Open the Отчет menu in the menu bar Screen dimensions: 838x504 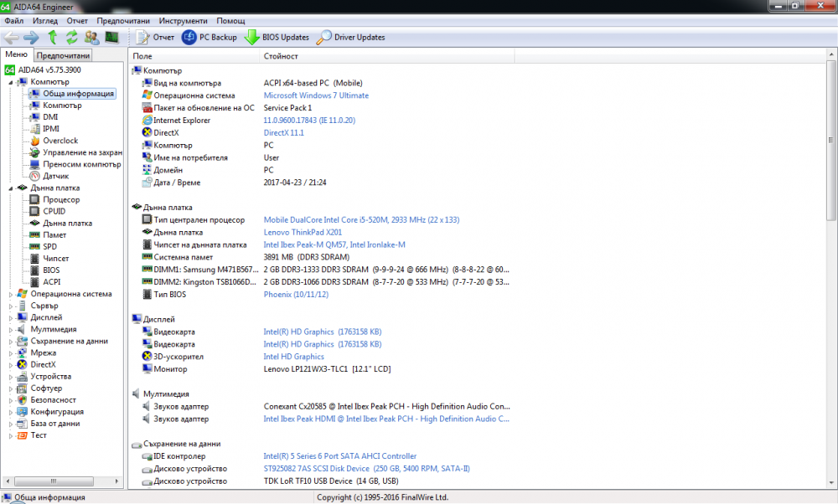pyautogui.click(x=77, y=21)
